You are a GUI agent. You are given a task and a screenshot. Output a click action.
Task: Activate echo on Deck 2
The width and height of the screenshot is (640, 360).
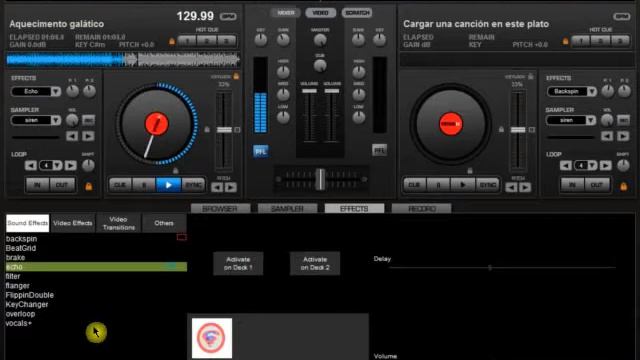(x=315, y=264)
